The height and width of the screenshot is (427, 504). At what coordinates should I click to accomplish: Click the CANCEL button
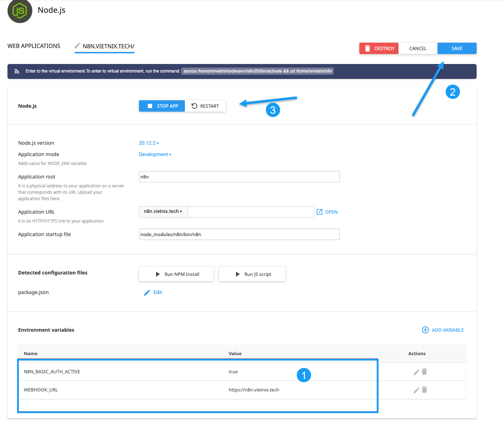click(x=418, y=48)
